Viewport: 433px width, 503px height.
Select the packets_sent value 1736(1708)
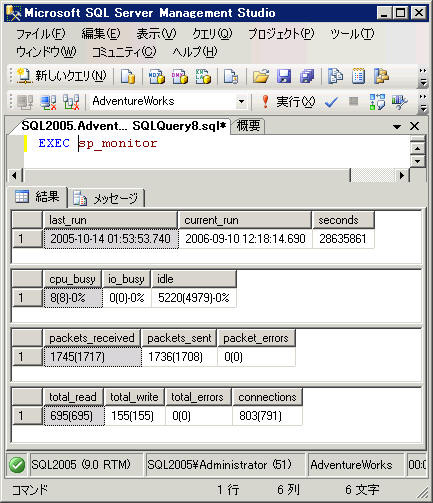coord(179,357)
